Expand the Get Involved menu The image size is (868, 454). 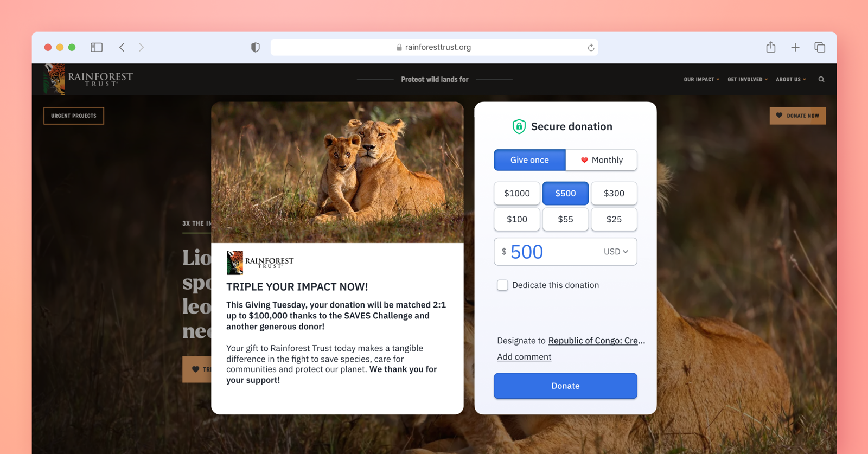click(x=747, y=79)
